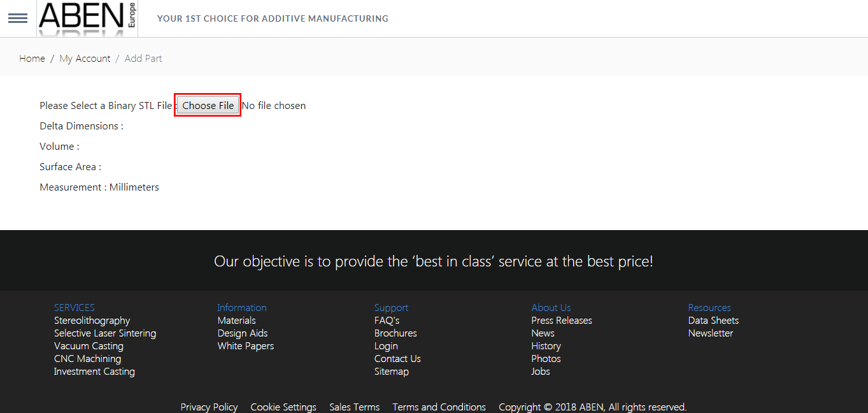Click the ABEN Europe logo
This screenshot has height=413, width=868.
[x=87, y=18]
